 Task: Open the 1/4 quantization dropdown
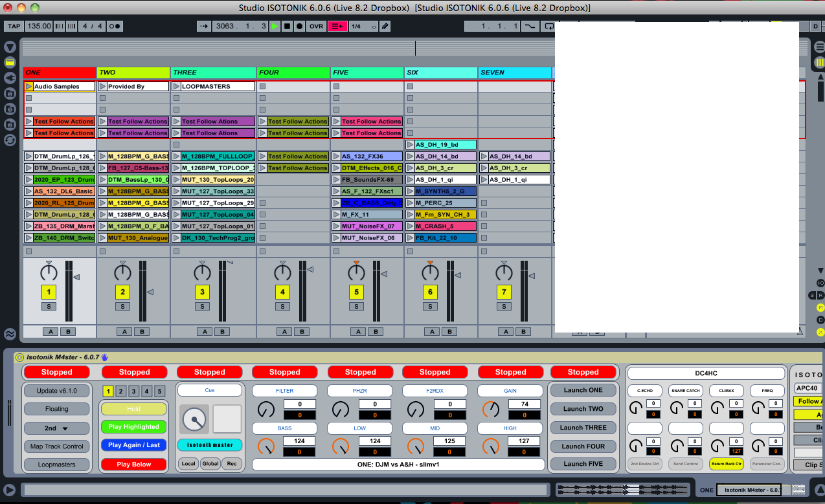[x=363, y=26]
